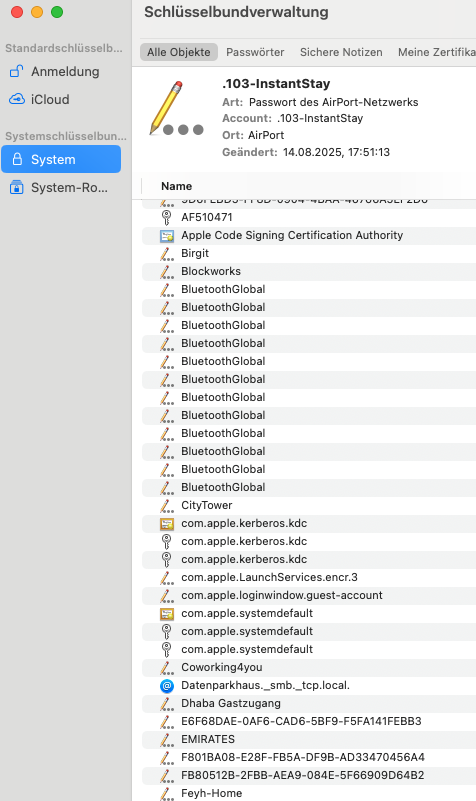Click the certificate icon of Apple Code Signing

(x=166, y=235)
